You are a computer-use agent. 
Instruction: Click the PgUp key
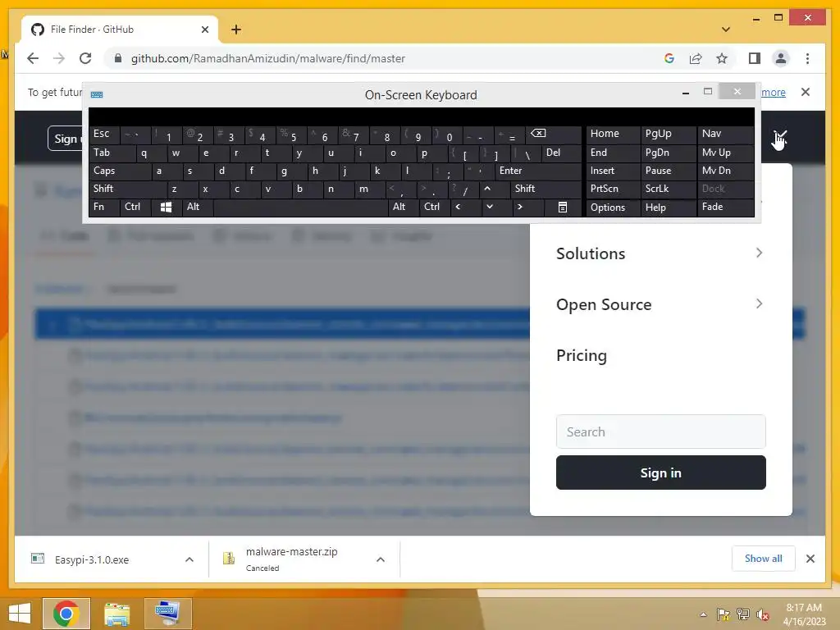[x=669, y=134]
